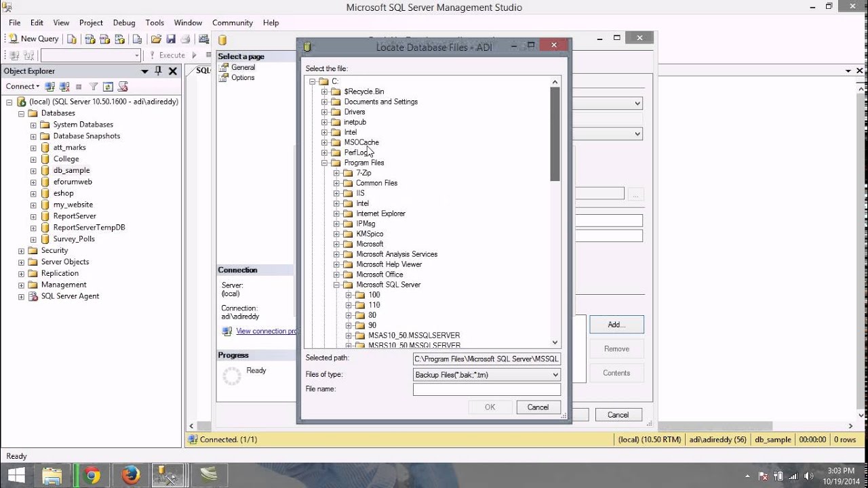Collapse the C: drive node
Viewport: 868px width, 488px height.
pyautogui.click(x=313, y=81)
